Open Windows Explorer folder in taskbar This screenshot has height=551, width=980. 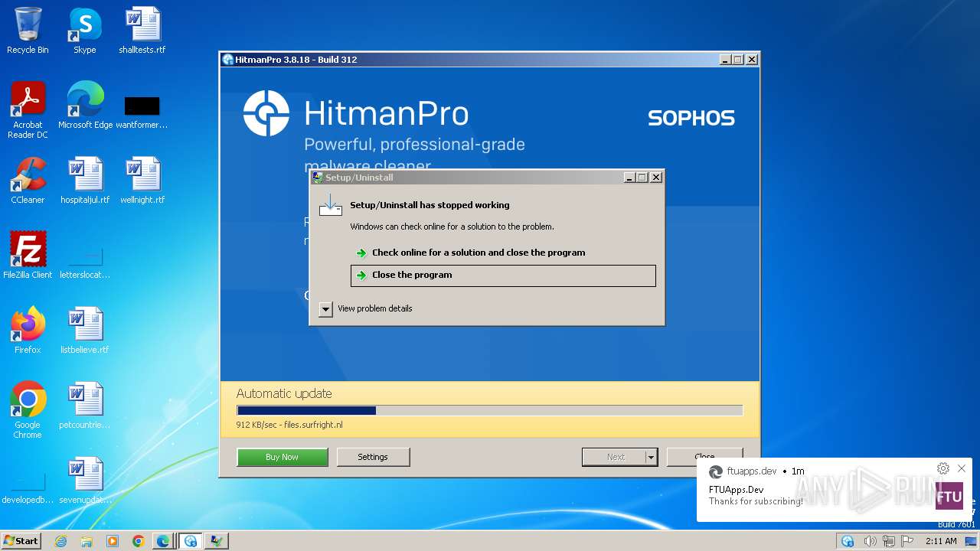pos(87,541)
